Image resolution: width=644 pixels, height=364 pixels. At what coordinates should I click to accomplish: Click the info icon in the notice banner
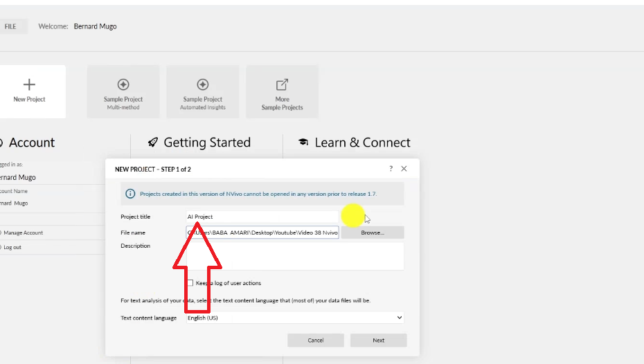130,194
